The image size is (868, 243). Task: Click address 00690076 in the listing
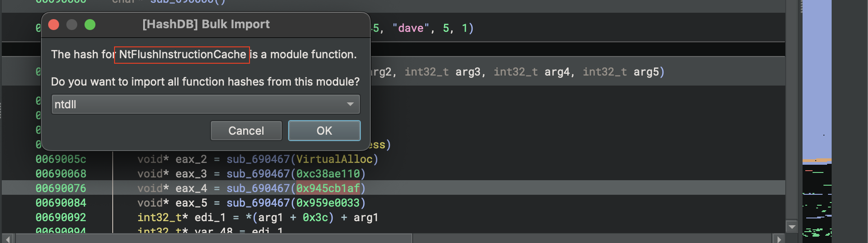(61, 188)
